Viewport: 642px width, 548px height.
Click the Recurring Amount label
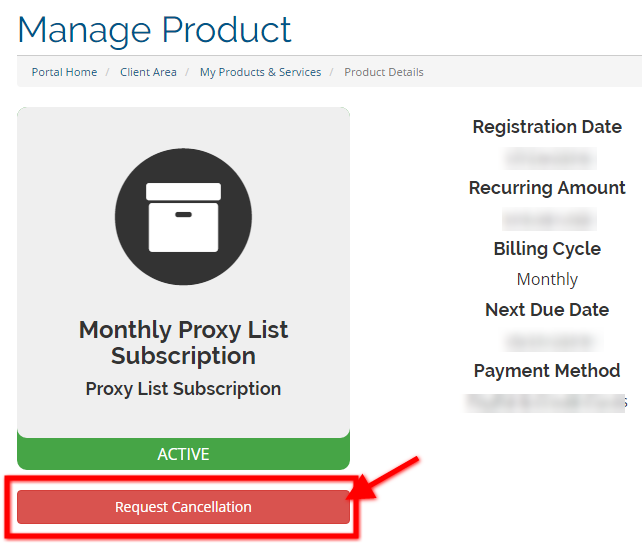click(x=547, y=188)
